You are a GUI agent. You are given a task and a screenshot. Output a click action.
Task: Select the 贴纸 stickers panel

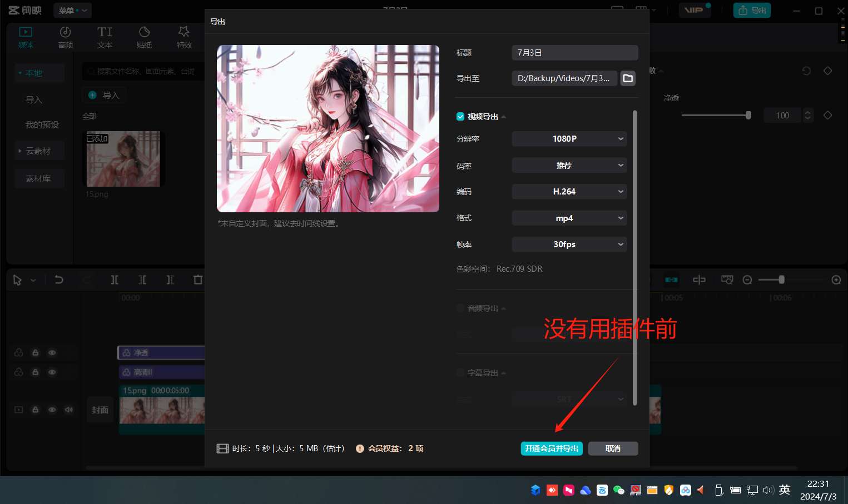pos(144,37)
